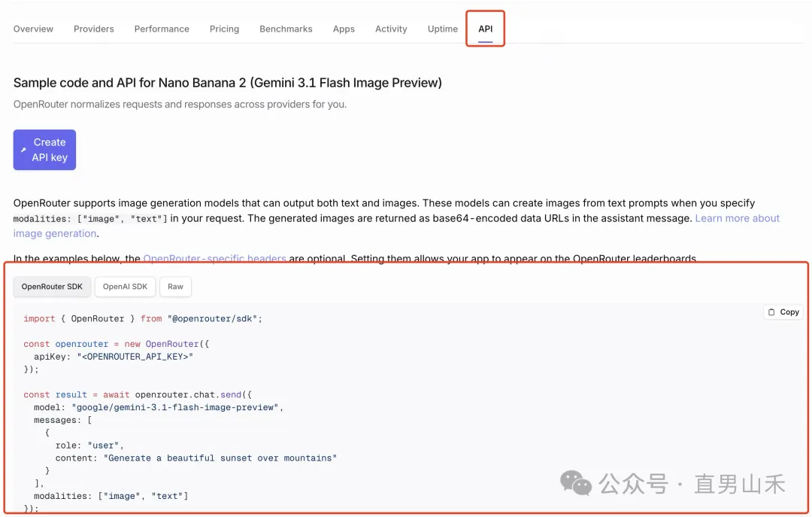Screen dimensions: 812x517
Task: Switch to the Activity tab
Action: pos(391,29)
